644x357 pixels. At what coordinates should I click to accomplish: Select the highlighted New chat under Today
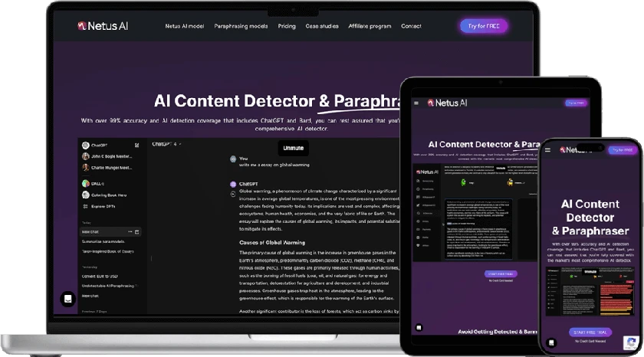tap(110, 232)
